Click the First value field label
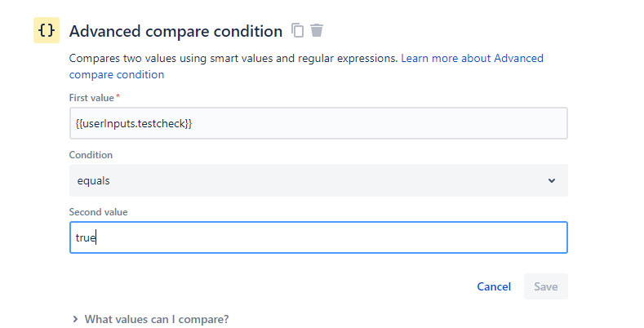644x328 pixels. 92,98
